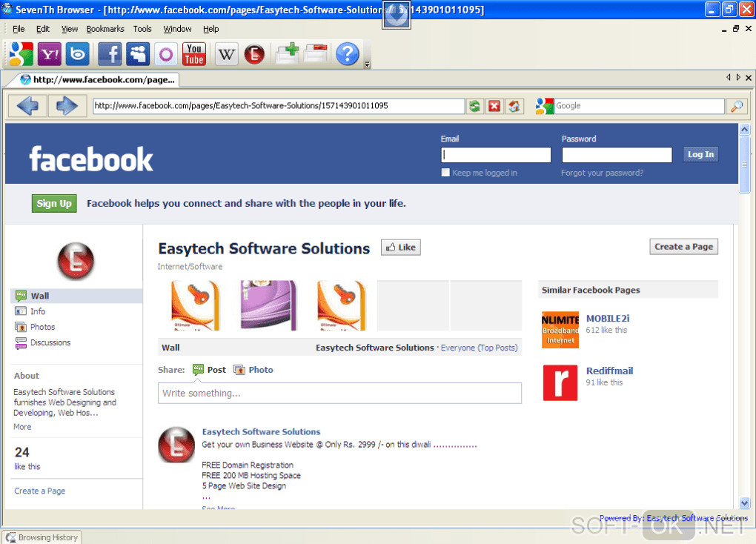Open MOBILE2i similar page link

tap(608, 318)
